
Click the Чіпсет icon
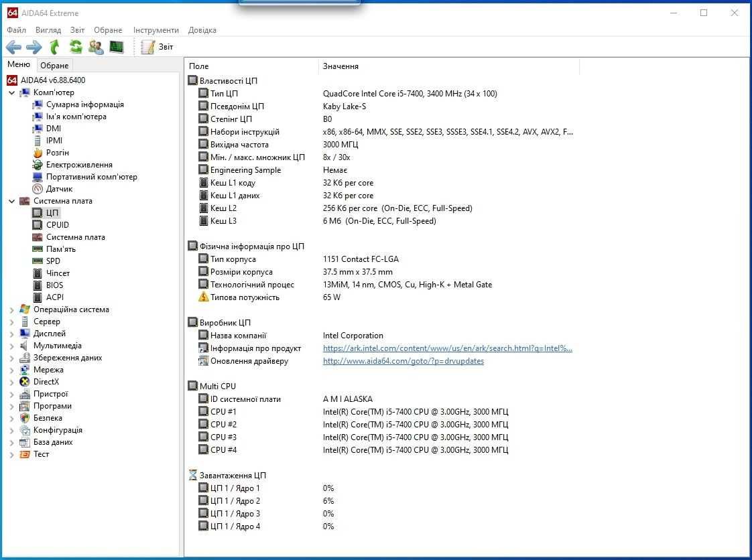[x=38, y=273]
